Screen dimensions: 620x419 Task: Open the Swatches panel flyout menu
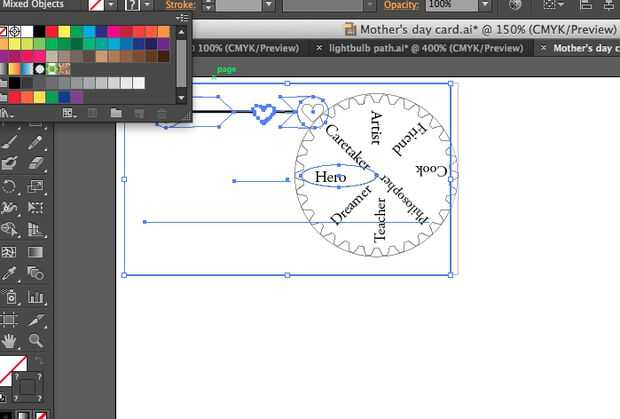[x=182, y=18]
